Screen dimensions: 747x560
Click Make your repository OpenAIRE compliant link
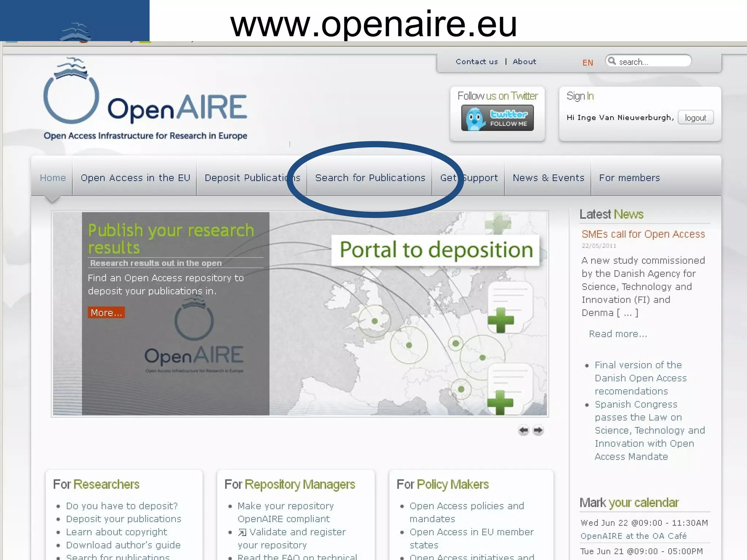[286, 512]
